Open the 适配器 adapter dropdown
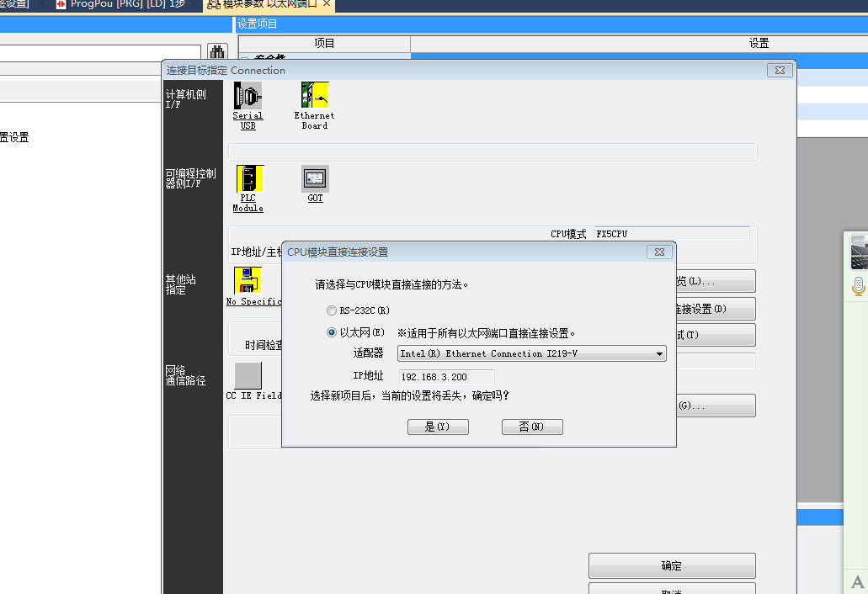Viewport: 868px width, 594px height. tap(532, 354)
